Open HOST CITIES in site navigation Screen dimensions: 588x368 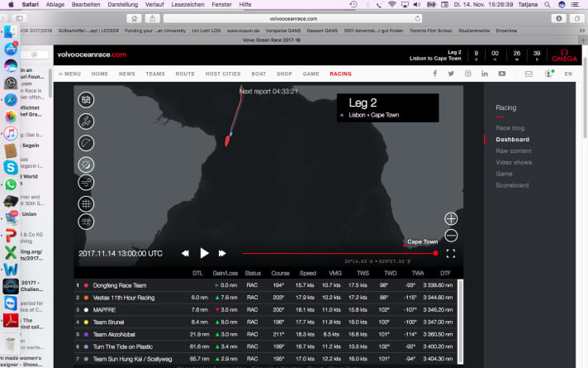(223, 74)
